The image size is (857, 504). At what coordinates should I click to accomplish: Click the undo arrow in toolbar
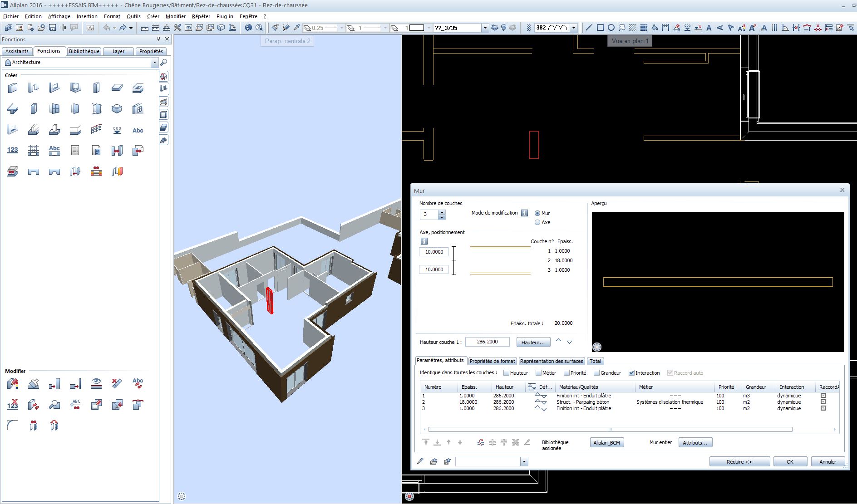click(x=106, y=28)
